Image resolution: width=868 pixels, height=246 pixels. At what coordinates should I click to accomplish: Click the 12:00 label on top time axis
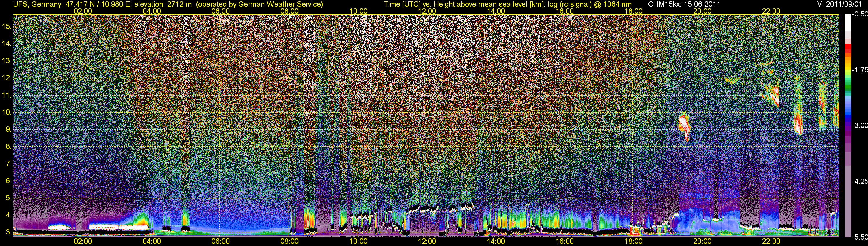click(x=427, y=11)
